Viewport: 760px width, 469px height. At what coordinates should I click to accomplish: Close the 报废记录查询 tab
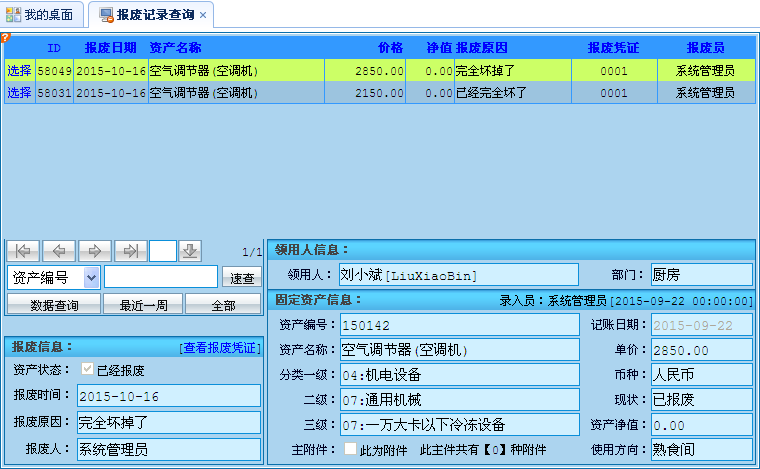(x=203, y=15)
